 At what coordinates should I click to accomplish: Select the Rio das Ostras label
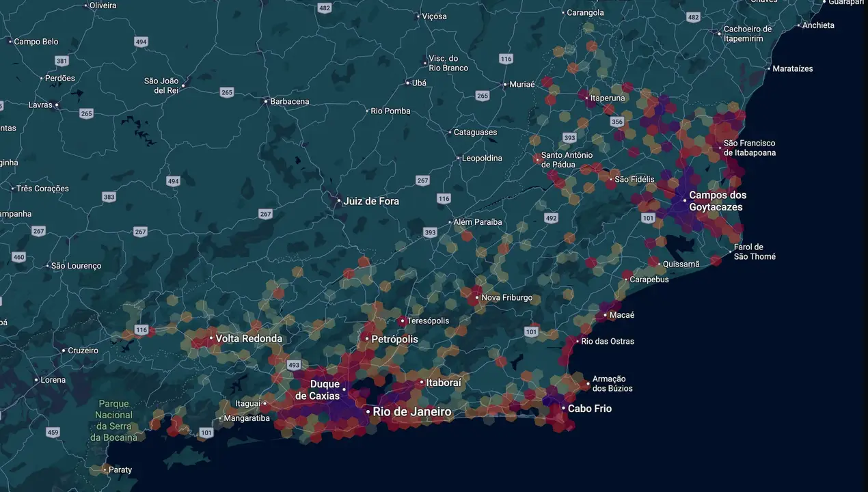pyautogui.click(x=608, y=341)
